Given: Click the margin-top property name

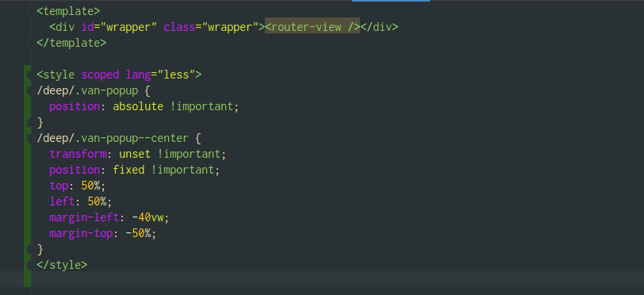Looking at the screenshot, I should [x=81, y=233].
